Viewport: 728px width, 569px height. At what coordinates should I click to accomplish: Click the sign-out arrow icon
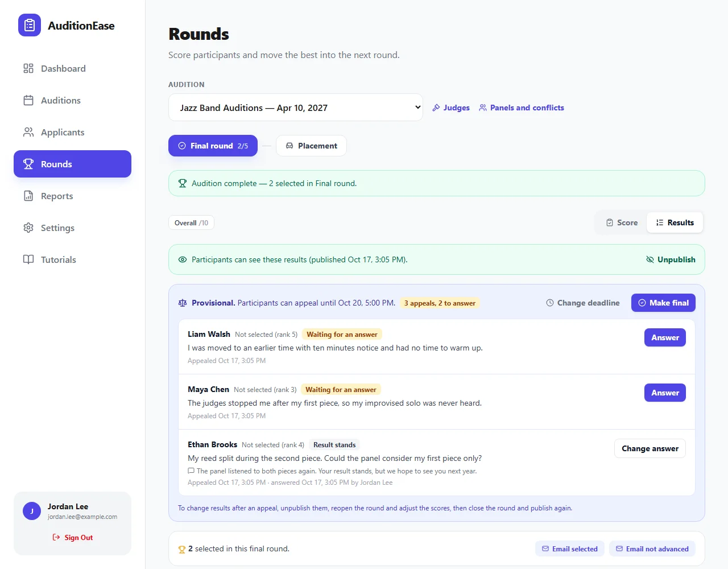pyautogui.click(x=56, y=537)
